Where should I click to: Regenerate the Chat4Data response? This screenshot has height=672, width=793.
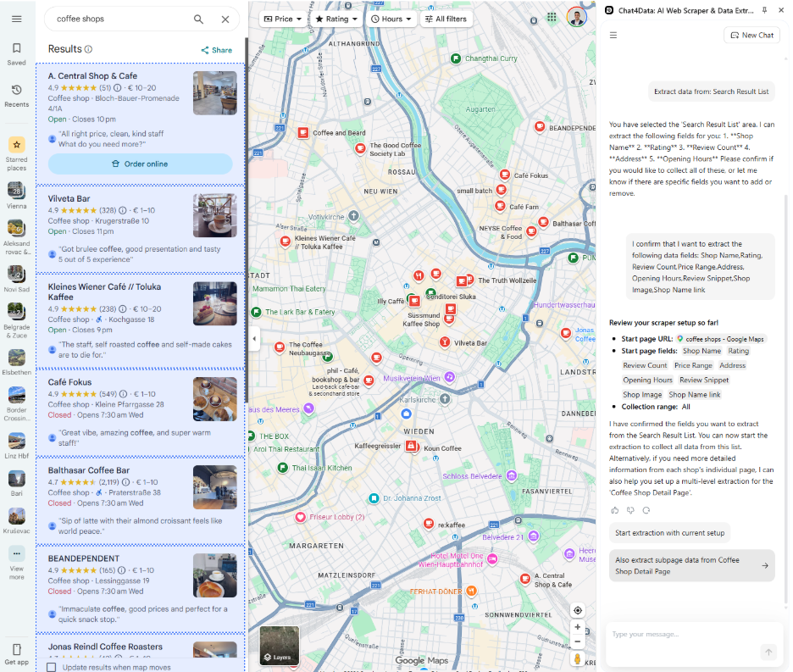[646, 510]
